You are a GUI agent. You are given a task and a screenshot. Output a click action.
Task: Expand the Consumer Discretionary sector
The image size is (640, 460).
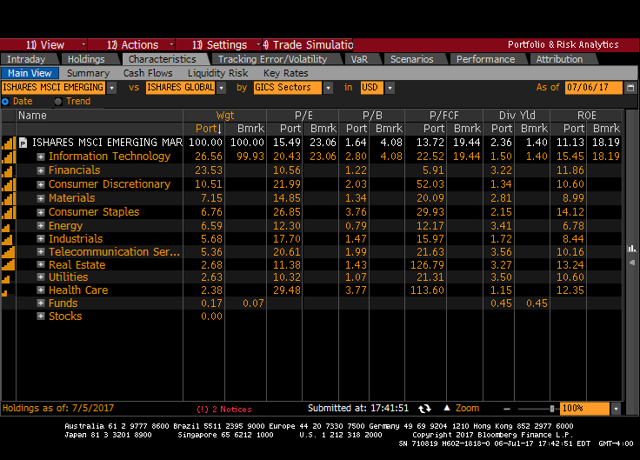pyautogui.click(x=40, y=184)
